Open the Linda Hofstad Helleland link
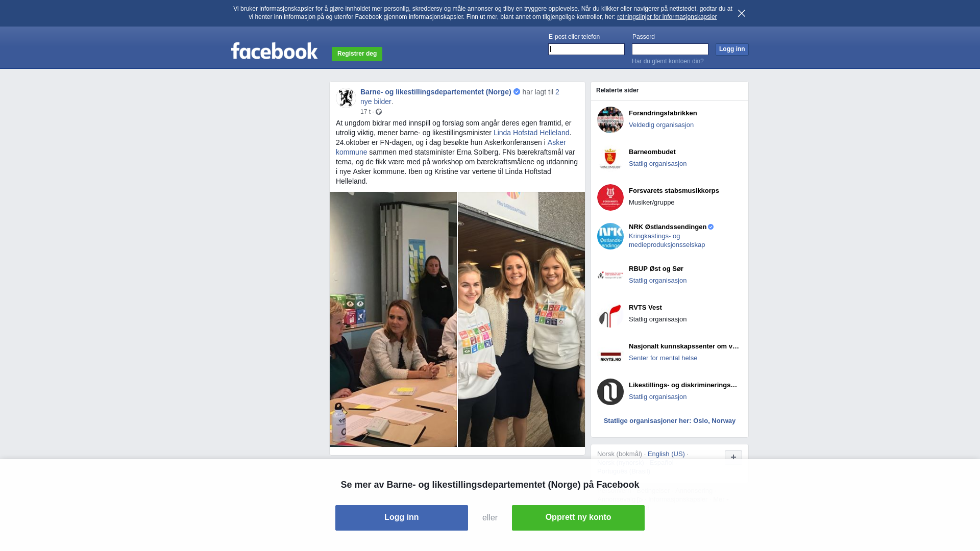The height and width of the screenshot is (551, 980). (x=531, y=133)
